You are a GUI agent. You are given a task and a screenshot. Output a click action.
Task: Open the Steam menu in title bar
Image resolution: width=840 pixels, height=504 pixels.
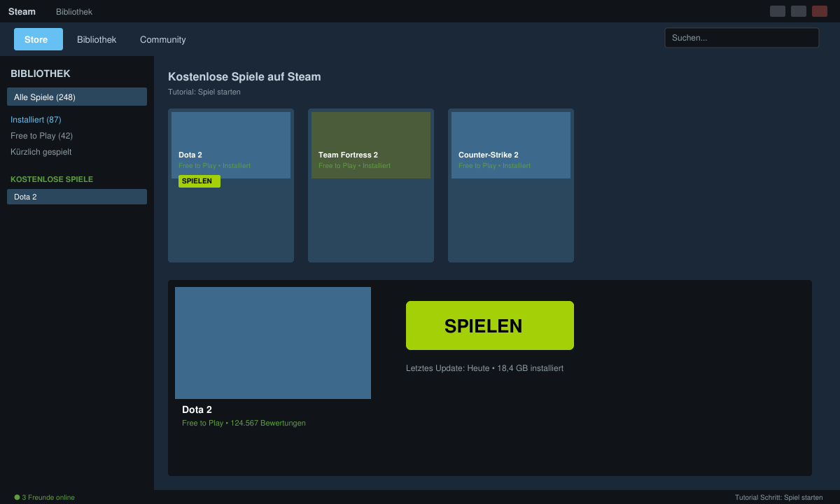pyautogui.click(x=22, y=11)
